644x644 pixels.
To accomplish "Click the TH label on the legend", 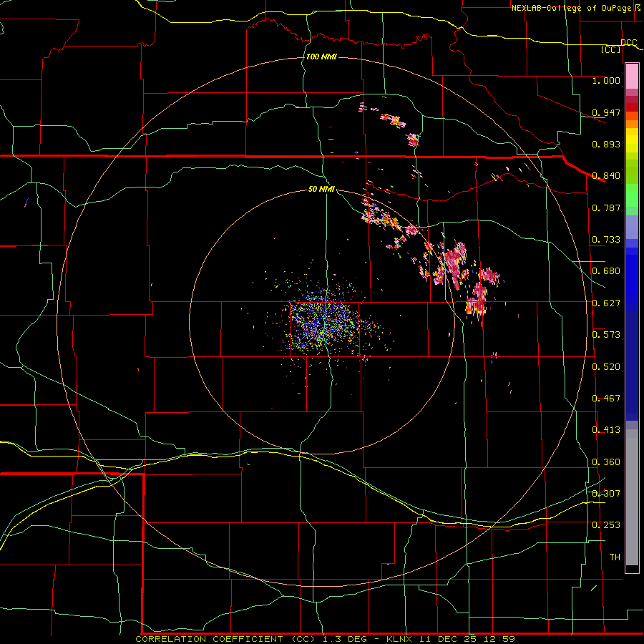I will (615, 557).
